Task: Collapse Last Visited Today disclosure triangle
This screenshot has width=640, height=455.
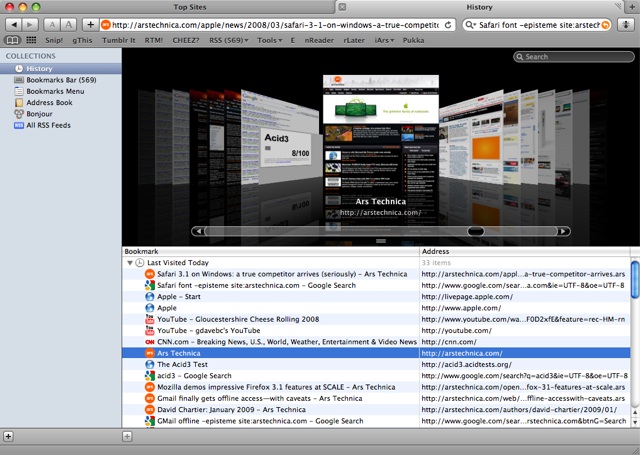Action: point(130,263)
